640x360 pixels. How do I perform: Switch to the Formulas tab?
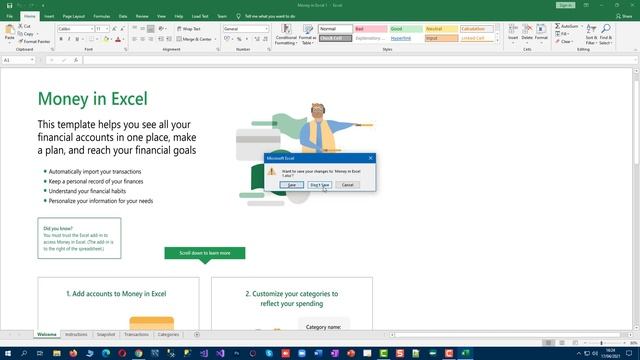tap(102, 16)
